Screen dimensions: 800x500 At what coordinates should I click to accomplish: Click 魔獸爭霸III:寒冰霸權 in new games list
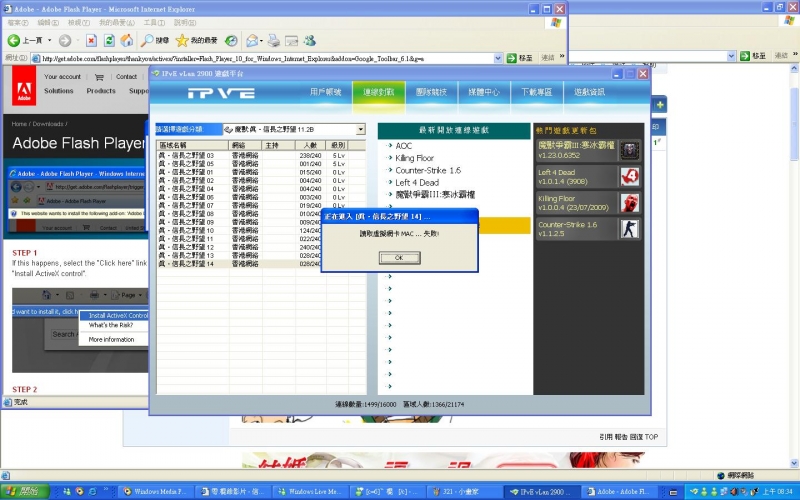click(435, 195)
